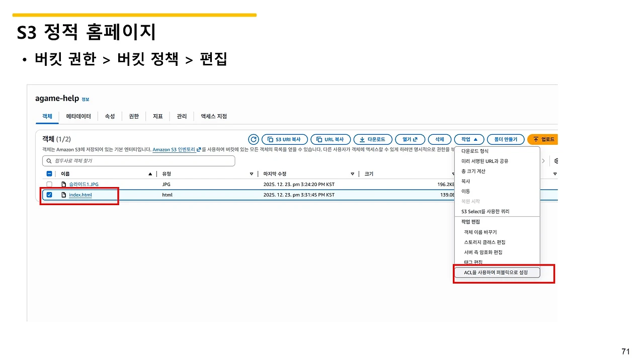The height and width of the screenshot is (362, 644).
Task: Open the 마지막 수정 filter dropdown
Action: coord(352,173)
